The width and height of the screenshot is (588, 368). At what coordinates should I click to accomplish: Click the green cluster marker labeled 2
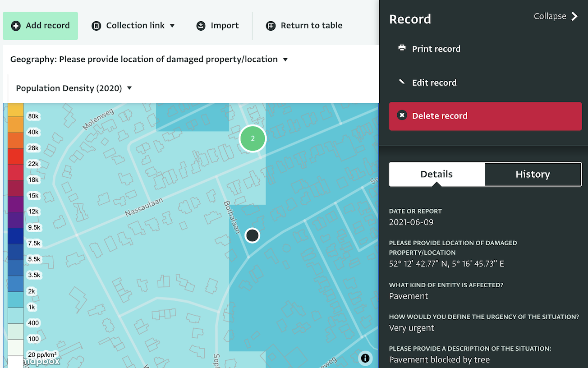253,138
